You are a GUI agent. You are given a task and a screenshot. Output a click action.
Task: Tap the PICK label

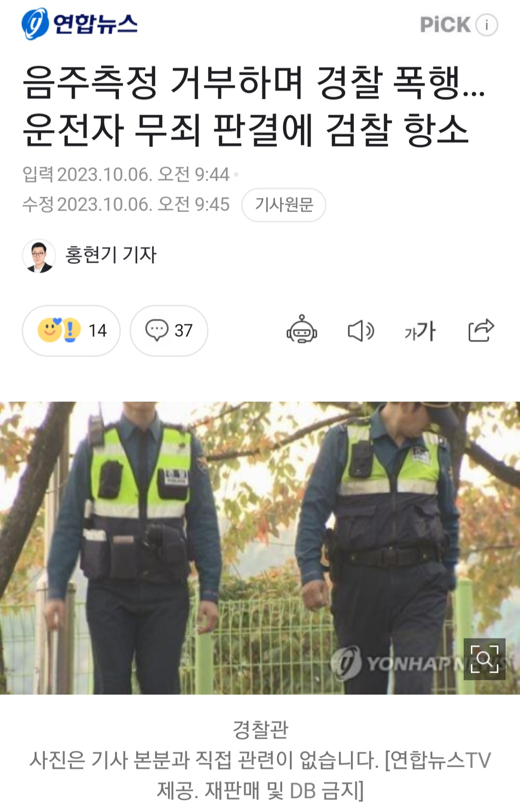point(445,25)
